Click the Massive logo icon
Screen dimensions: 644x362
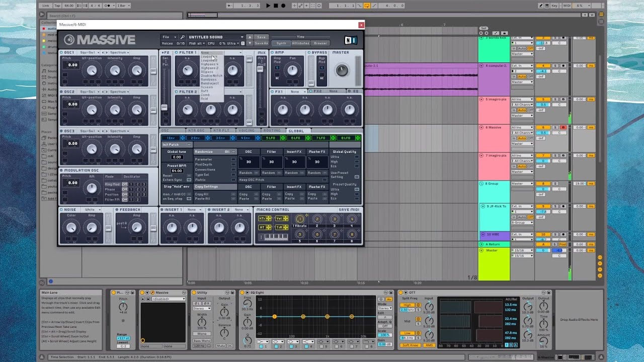[x=69, y=40]
